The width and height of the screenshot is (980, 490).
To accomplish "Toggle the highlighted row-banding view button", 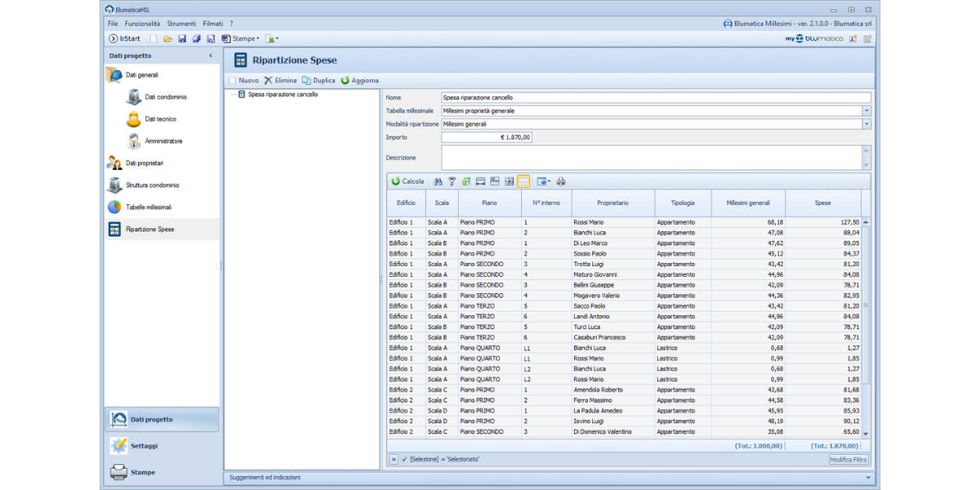I will (523, 181).
